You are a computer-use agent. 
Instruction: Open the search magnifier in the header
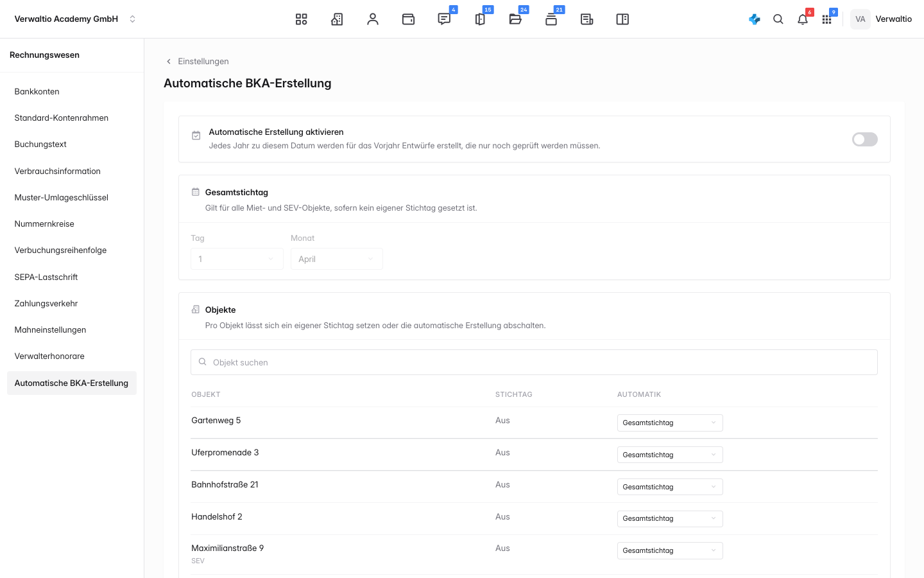778,19
